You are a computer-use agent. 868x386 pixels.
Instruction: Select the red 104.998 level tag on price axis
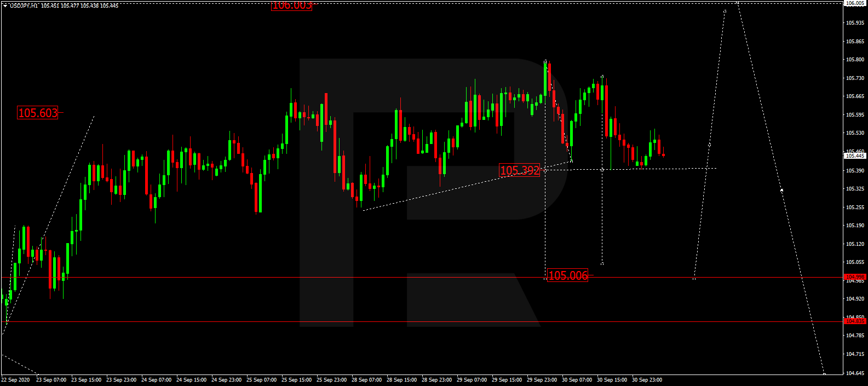pyautogui.click(x=855, y=276)
